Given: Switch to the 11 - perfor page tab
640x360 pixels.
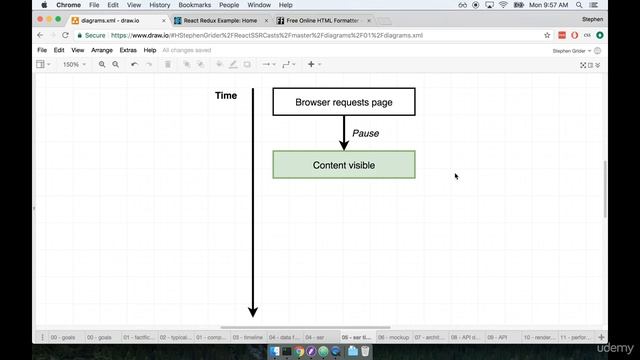Looking at the screenshot, I should pyautogui.click(x=576, y=338).
